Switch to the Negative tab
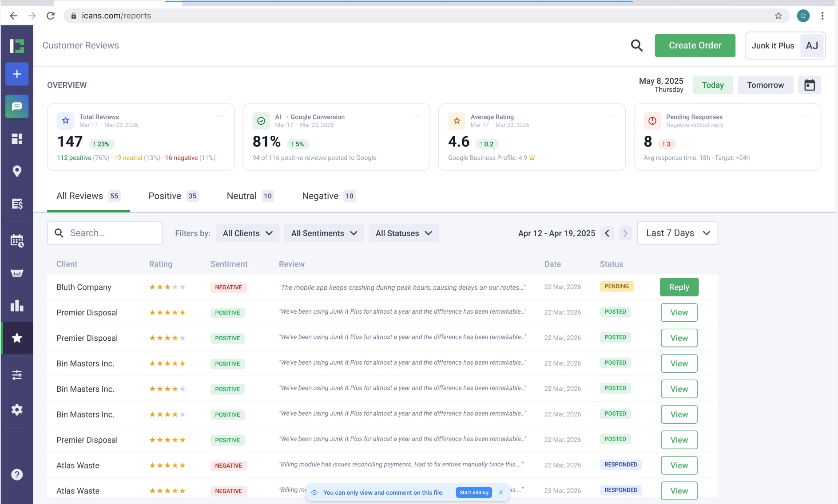Screen dimensions: 838x504 click(x=329, y=196)
